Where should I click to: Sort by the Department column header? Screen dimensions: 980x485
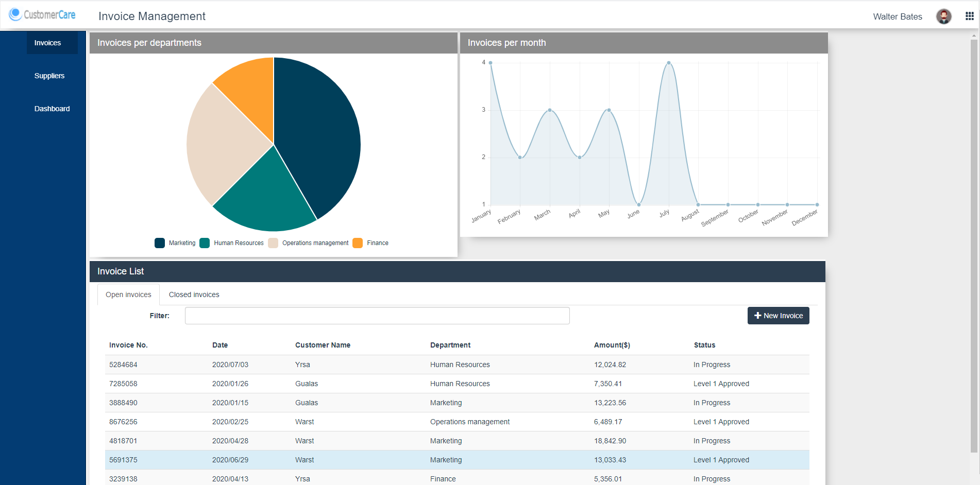[x=450, y=345]
